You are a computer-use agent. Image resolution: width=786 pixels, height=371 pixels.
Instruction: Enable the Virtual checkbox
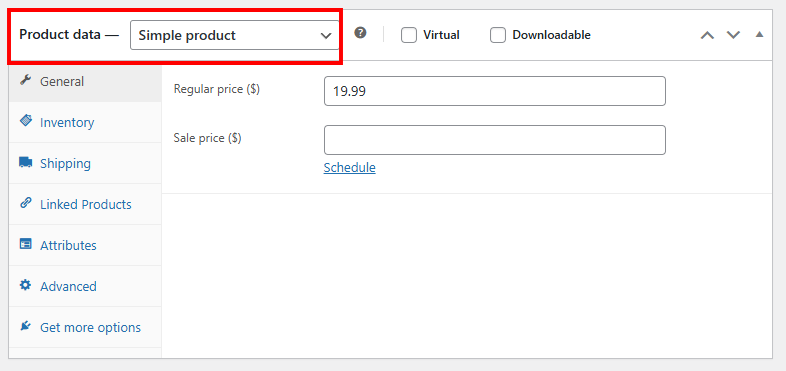(x=409, y=35)
